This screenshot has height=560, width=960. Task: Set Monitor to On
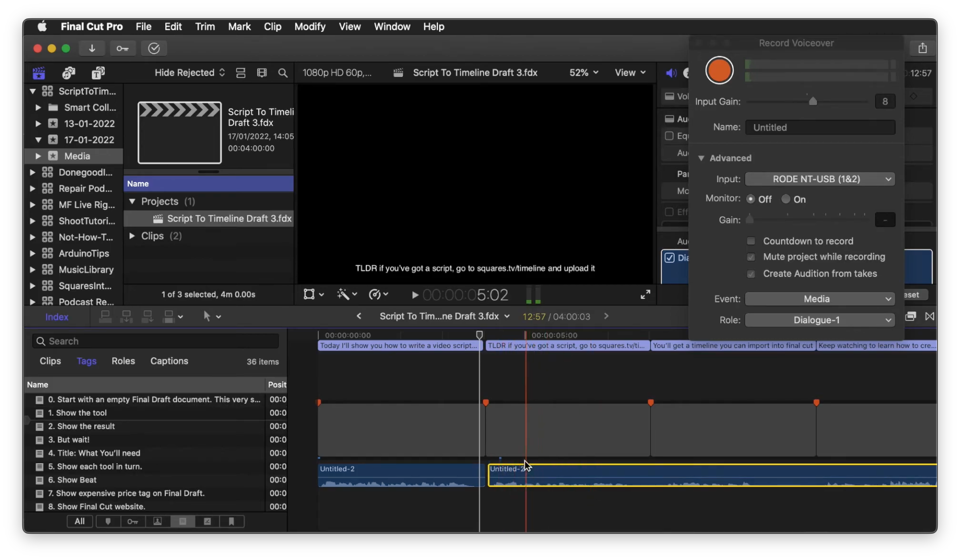click(x=786, y=199)
